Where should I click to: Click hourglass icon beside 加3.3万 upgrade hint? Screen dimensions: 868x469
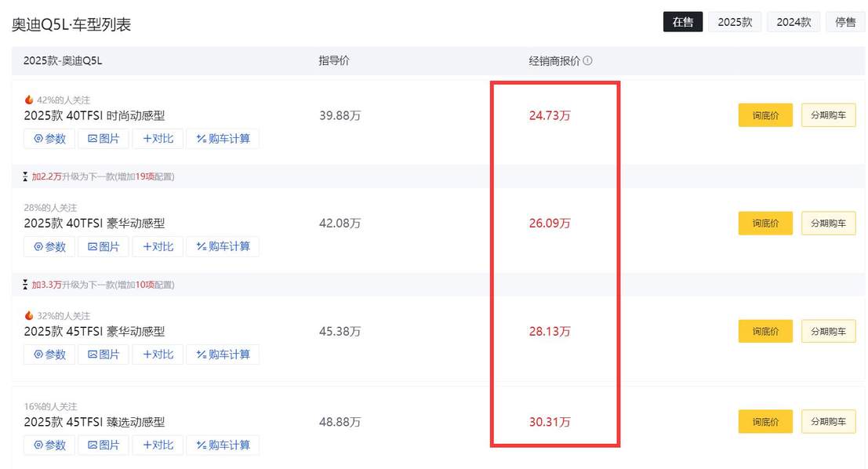click(x=26, y=284)
